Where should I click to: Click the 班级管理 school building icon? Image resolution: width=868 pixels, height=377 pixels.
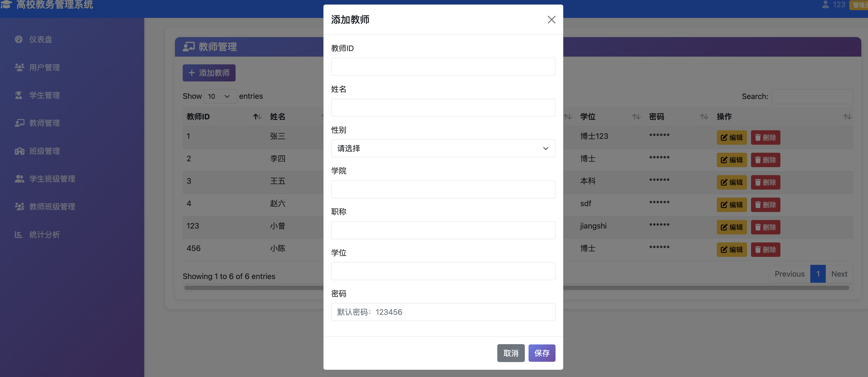19,151
